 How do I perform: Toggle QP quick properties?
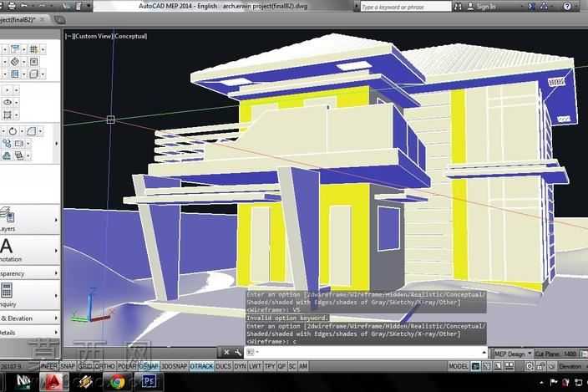coord(281,366)
